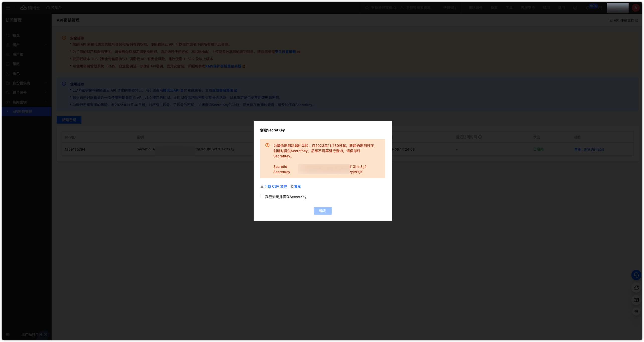The image size is (644, 342).
Task: Open the notifications bell showing 99+
Action: click(587, 8)
